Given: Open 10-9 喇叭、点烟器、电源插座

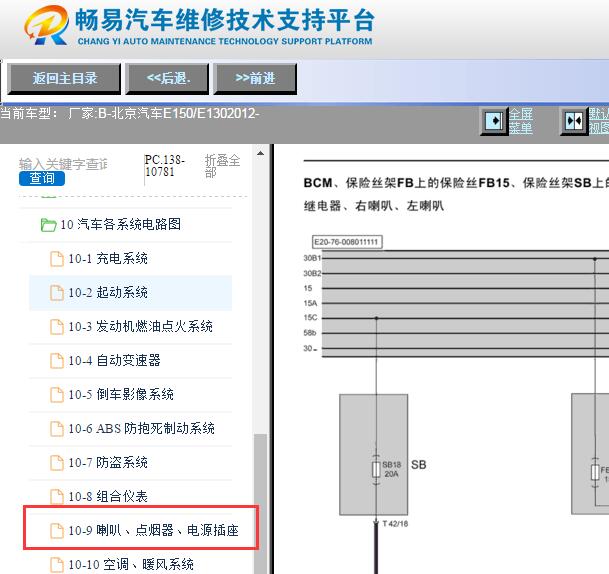Looking at the screenshot, I should (x=153, y=531).
